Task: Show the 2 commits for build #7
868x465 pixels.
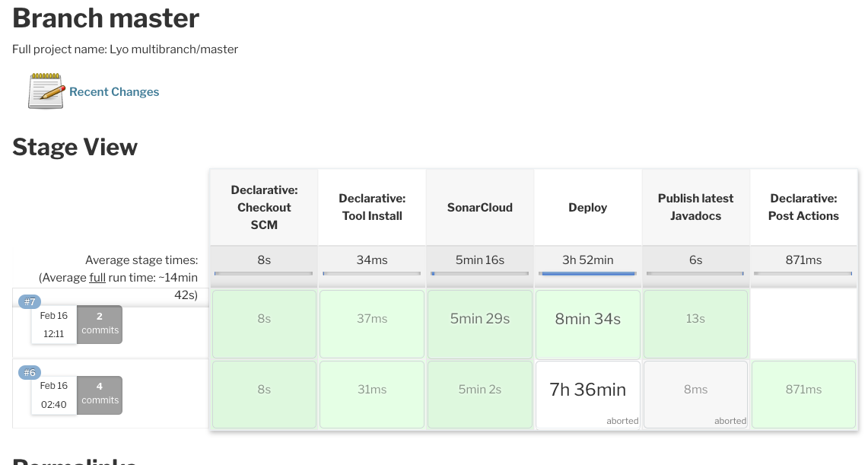Action: [99, 323]
